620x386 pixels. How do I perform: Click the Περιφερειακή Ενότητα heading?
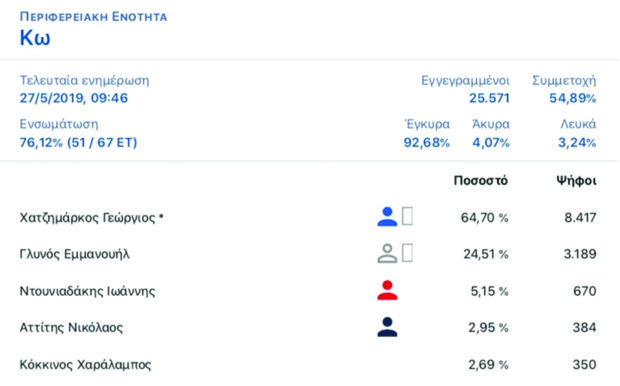tap(93, 17)
